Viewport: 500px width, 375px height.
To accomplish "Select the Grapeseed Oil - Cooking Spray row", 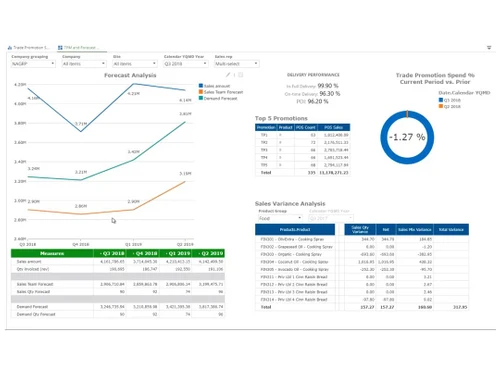I will 362,247.
